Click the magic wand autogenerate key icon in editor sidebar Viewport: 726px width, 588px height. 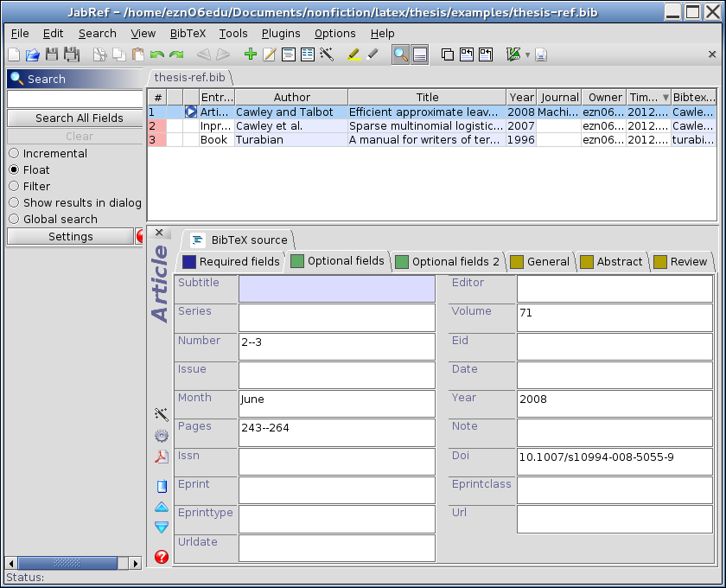pos(161,414)
